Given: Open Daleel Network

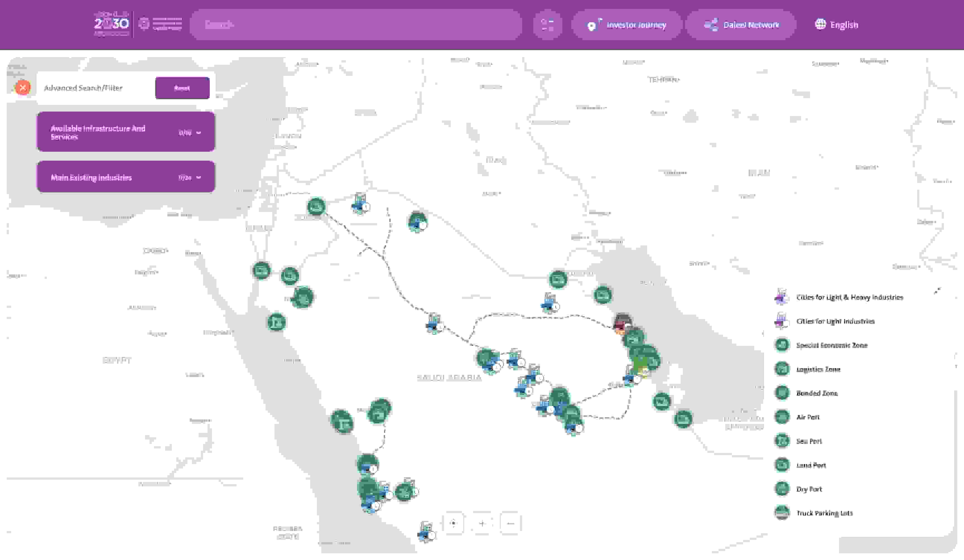Looking at the screenshot, I should [x=741, y=25].
